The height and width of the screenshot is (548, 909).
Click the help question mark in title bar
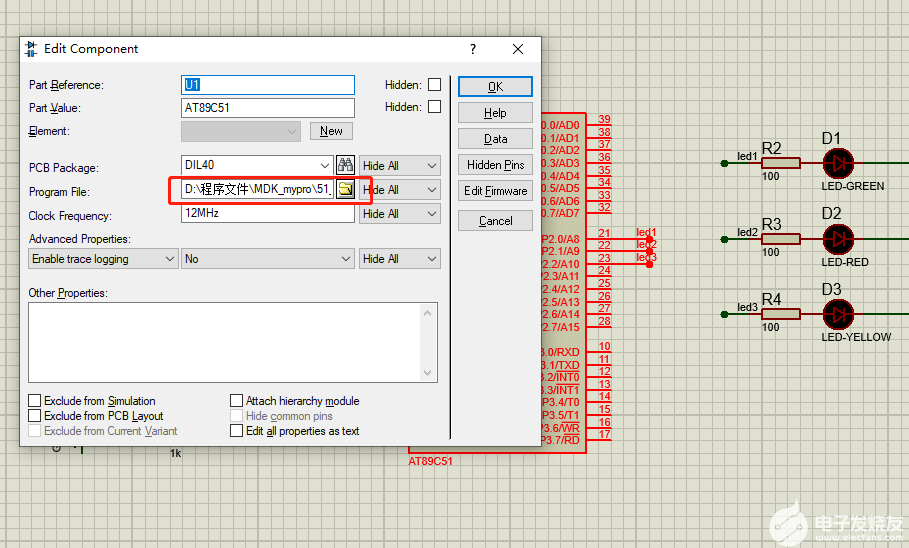473,49
